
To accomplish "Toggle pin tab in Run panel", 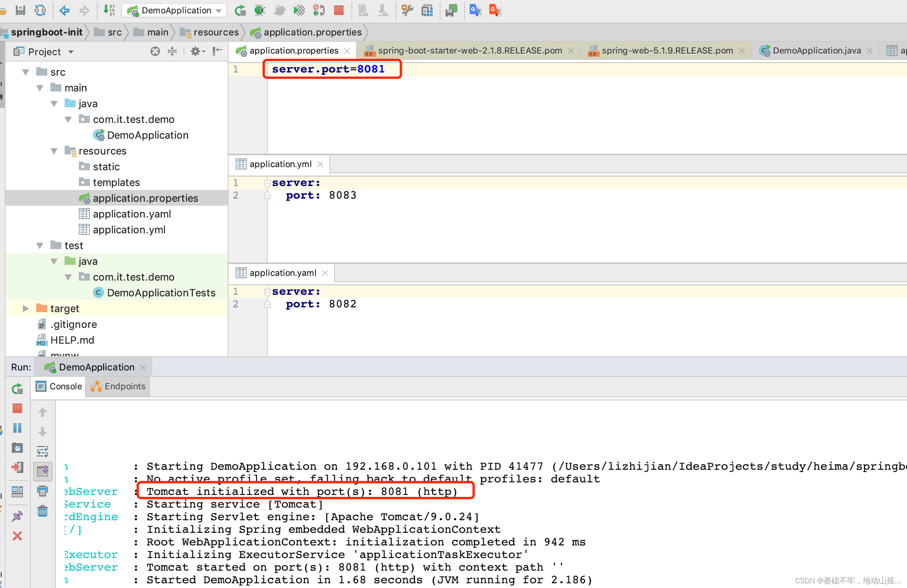I will coord(17,516).
